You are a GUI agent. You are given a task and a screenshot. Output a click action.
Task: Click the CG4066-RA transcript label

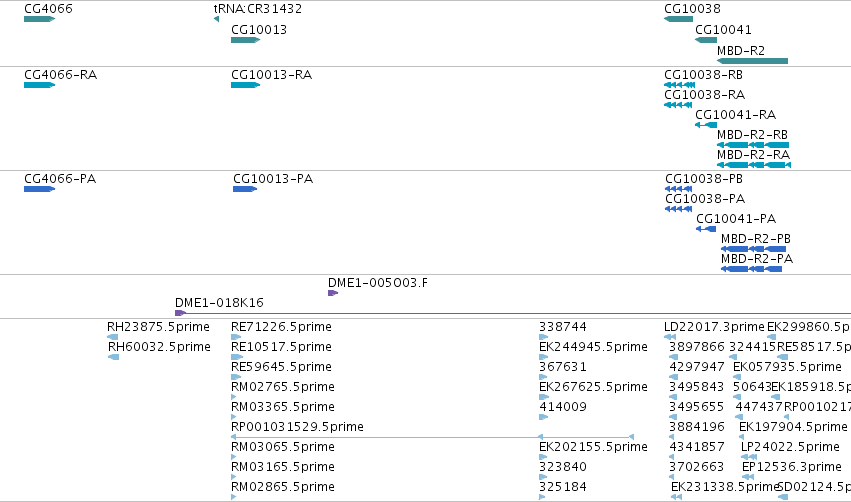point(61,75)
